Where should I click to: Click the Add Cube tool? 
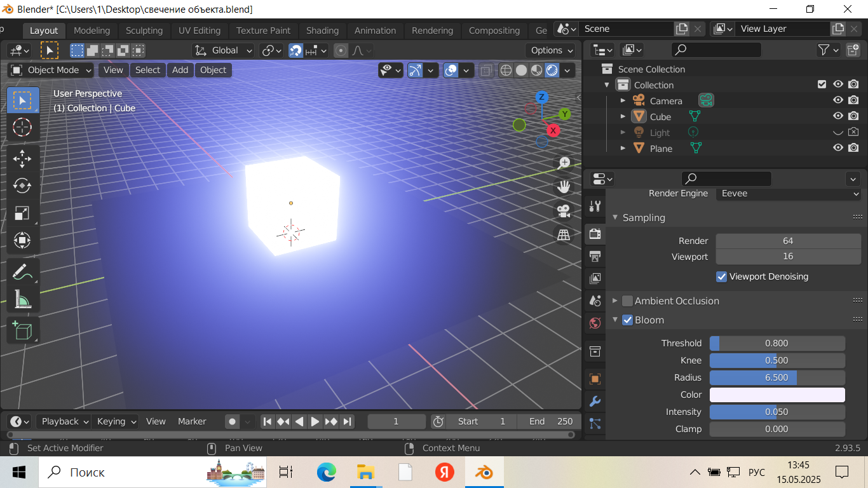coord(22,330)
